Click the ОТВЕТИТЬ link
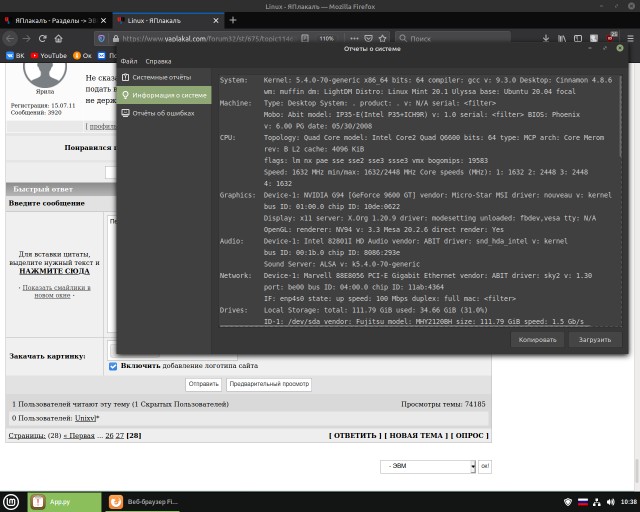Screen dimensions: 640x512 tap(355, 436)
